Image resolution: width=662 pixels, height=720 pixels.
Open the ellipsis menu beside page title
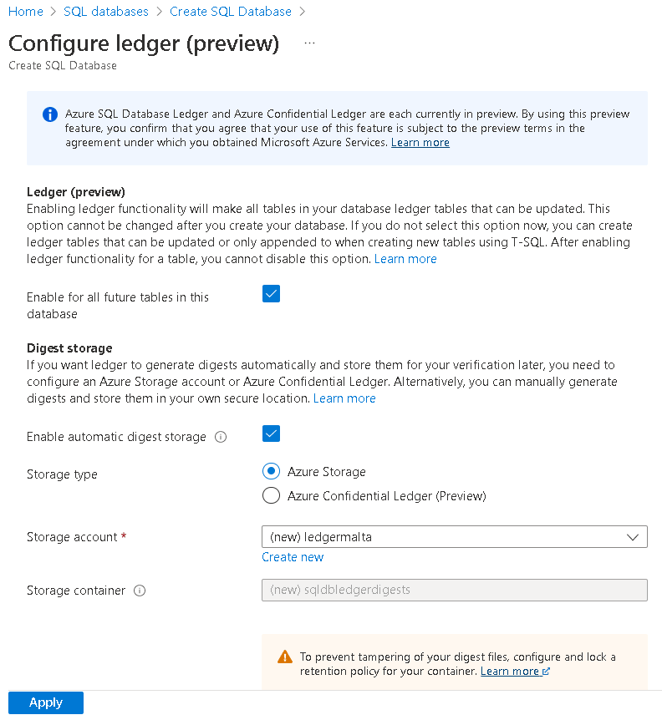coord(310,44)
